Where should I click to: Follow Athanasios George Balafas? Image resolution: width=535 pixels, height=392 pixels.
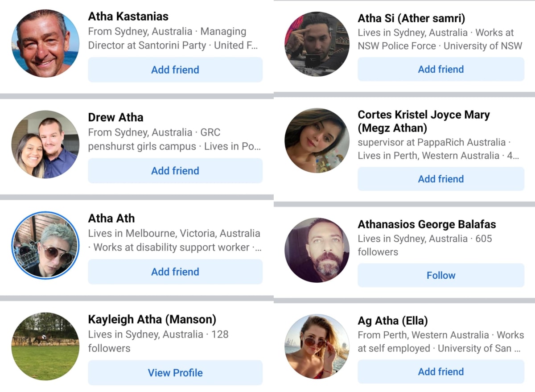tap(441, 275)
